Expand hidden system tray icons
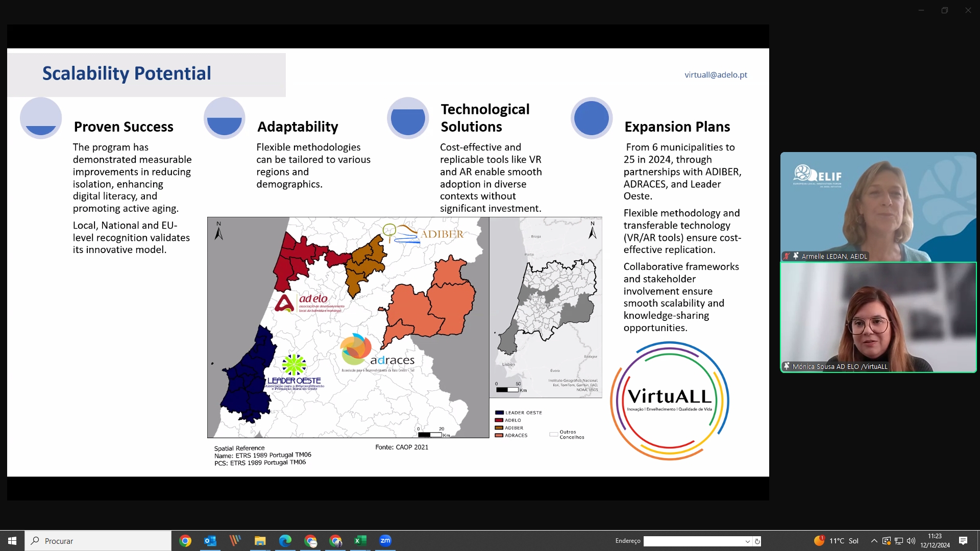Viewport: 980px width, 551px height. (x=874, y=541)
